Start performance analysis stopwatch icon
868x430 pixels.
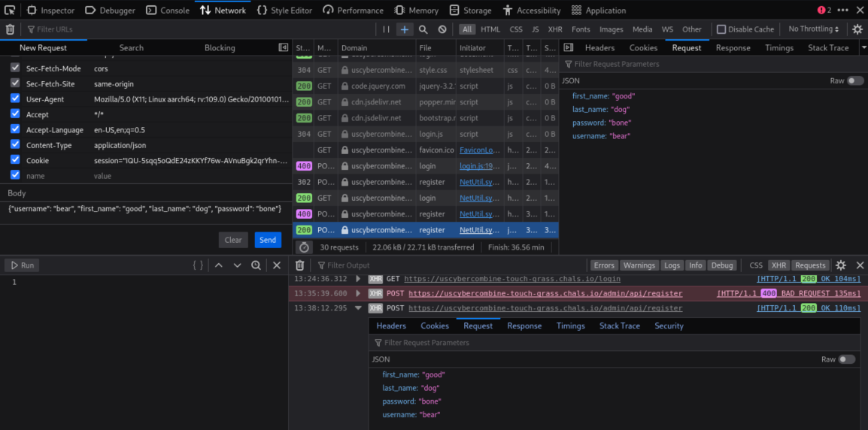pyautogui.click(x=304, y=247)
